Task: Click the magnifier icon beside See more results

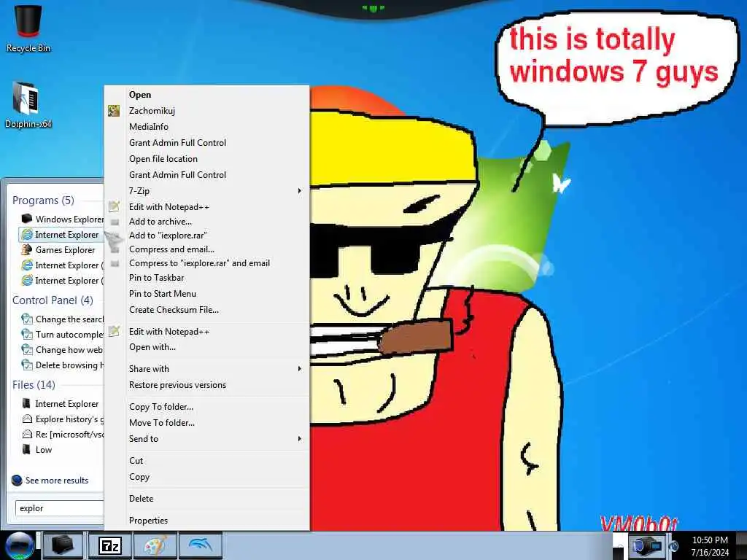Action: pos(18,480)
